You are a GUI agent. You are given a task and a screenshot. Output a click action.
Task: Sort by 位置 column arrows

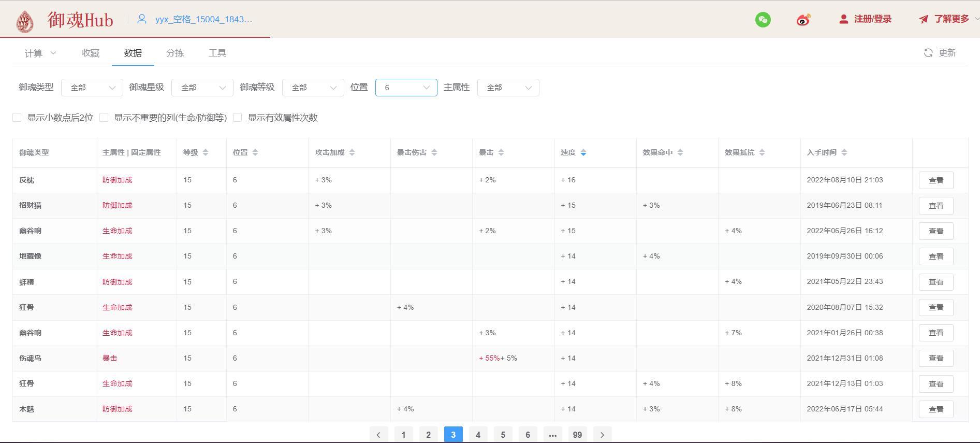click(x=255, y=152)
